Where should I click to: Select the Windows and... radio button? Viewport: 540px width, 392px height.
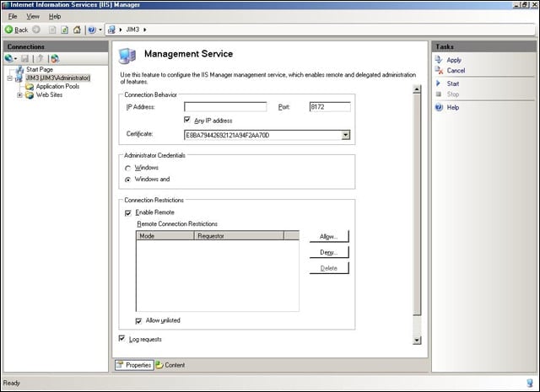tap(127, 180)
